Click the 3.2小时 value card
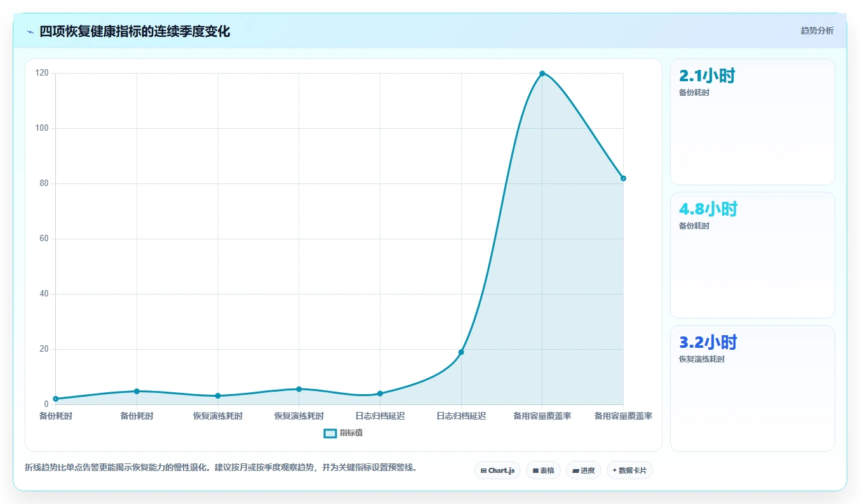 pyautogui.click(x=753, y=388)
